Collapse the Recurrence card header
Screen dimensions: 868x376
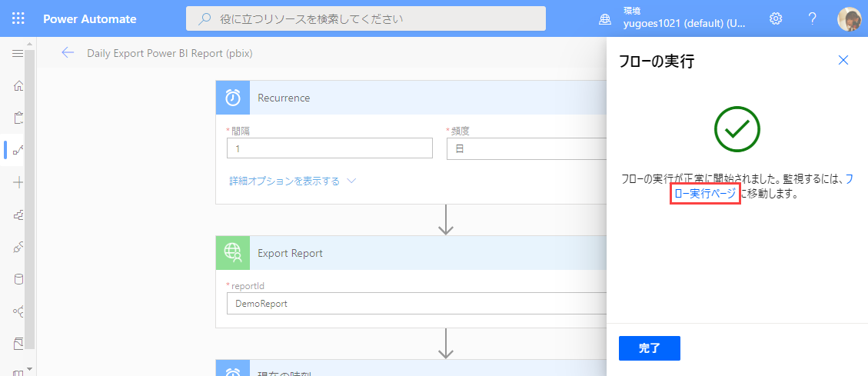tap(411, 98)
